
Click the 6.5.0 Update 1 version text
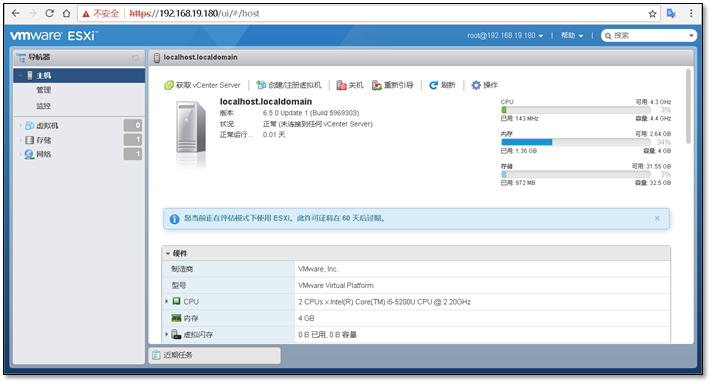[311, 113]
